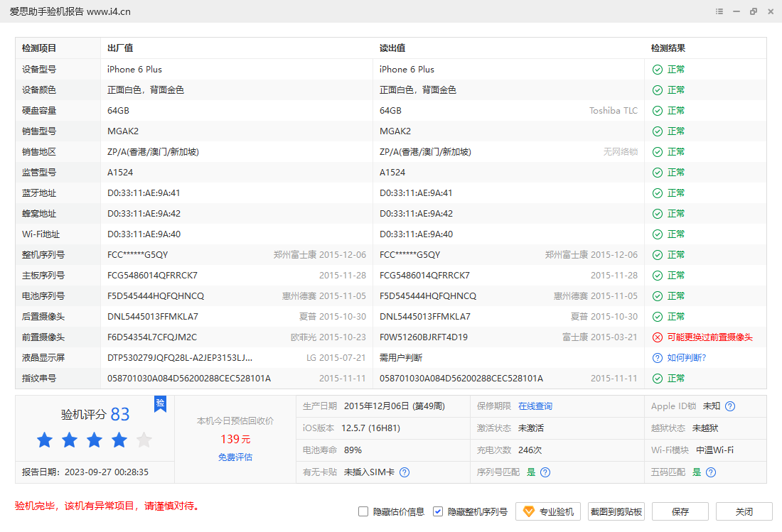Select factory Bluetooth address D0:33:11:AE:9A:41

click(144, 193)
